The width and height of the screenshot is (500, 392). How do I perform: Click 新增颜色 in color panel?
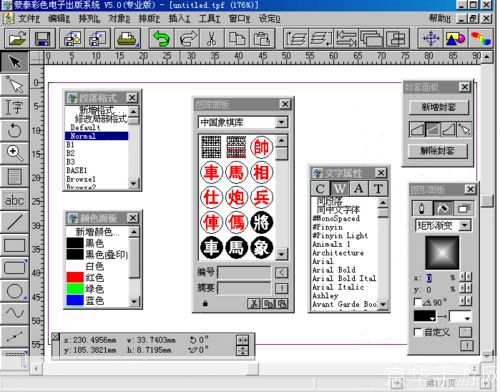click(x=97, y=232)
